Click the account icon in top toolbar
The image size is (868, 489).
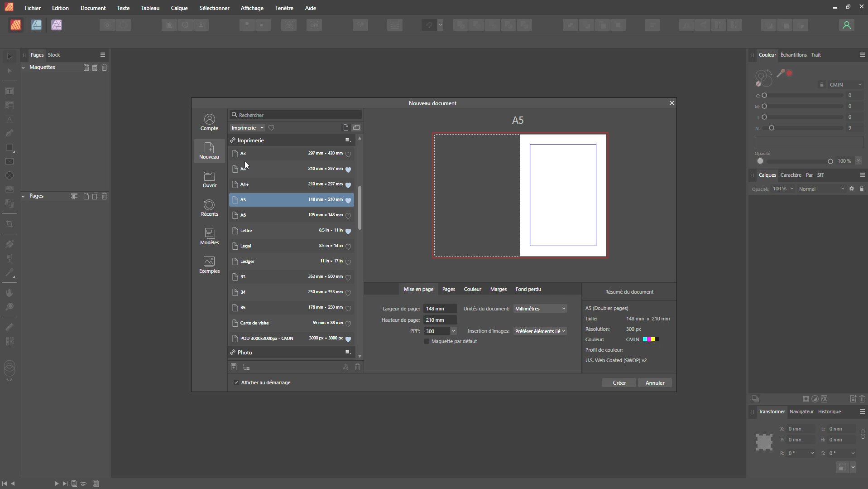[846, 25]
